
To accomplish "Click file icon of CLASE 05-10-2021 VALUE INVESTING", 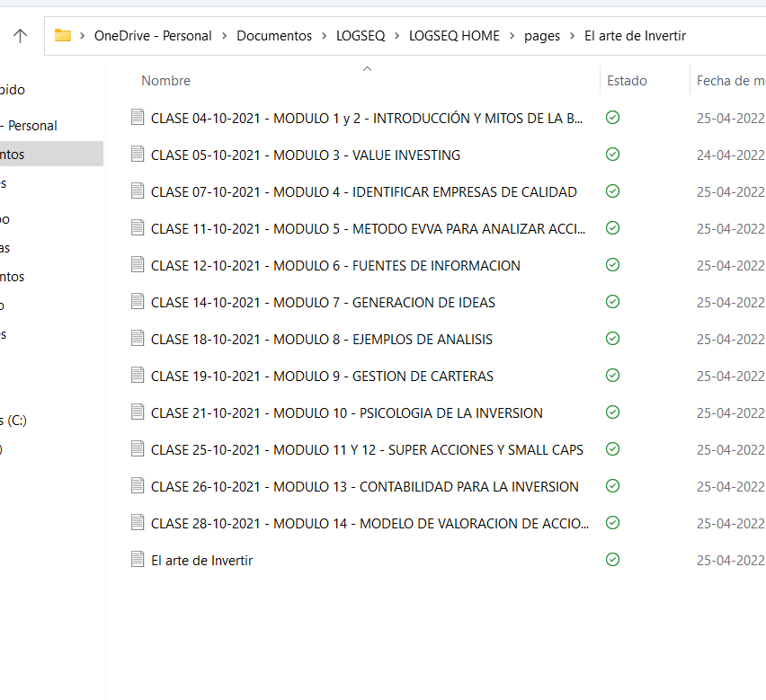I will (x=138, y=155).
